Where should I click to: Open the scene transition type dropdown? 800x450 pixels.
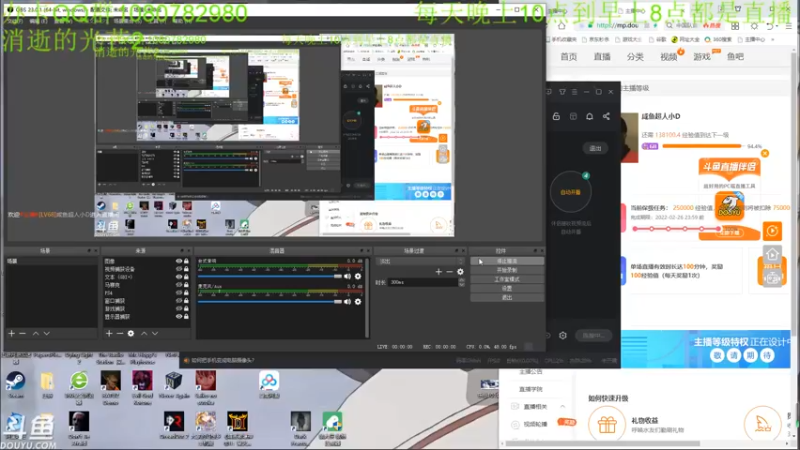(x=420, y=261)
